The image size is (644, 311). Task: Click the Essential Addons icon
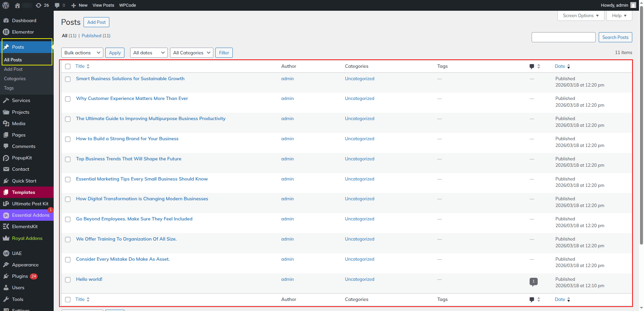(x=6, y=215)
